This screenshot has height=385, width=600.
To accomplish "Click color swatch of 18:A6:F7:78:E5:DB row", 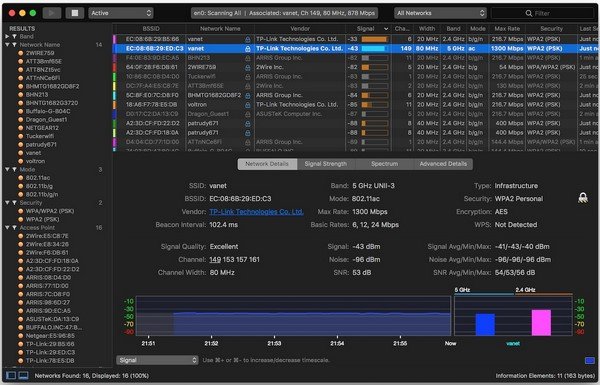I will tap(114, 104).
